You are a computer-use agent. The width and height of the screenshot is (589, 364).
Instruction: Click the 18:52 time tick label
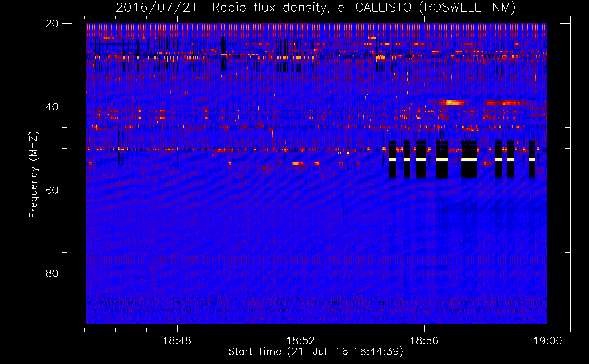pyautogui.click(x=301, y=341)
